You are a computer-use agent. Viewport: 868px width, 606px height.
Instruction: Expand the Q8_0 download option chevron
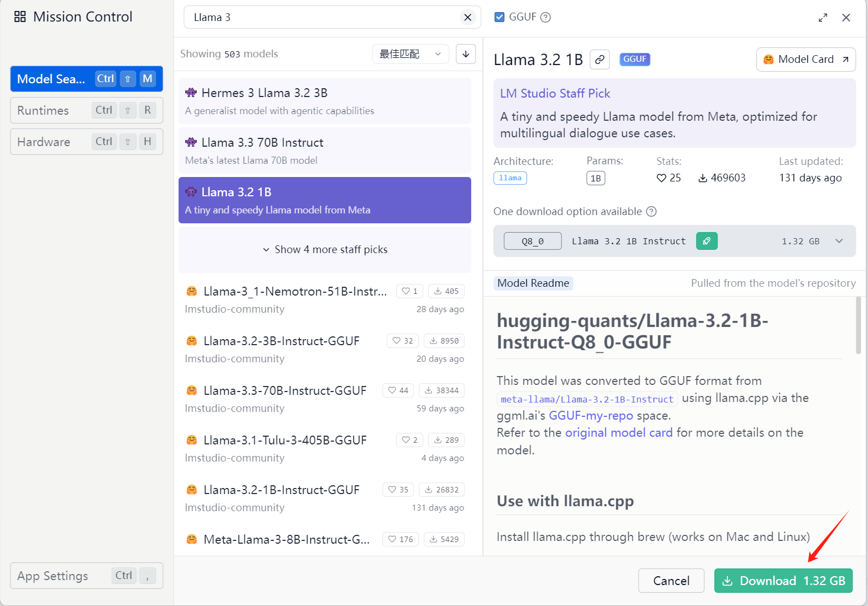click(x=839, y=241)
